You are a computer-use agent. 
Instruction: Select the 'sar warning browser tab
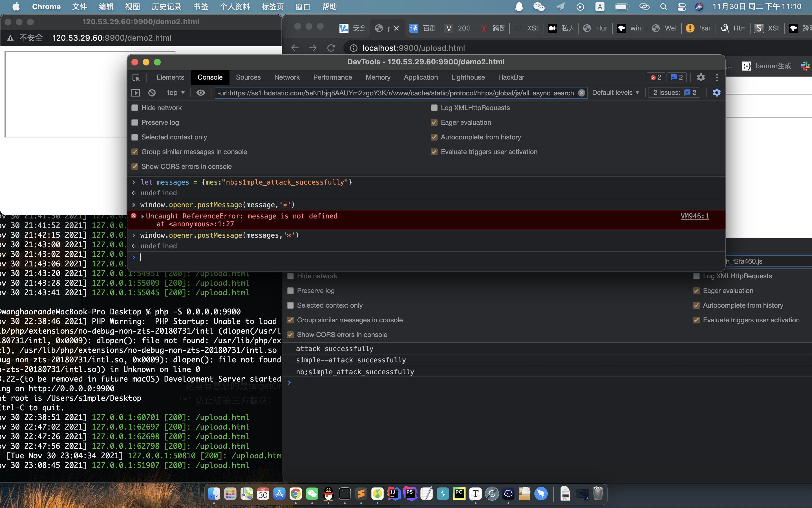(x=699, y=28)
